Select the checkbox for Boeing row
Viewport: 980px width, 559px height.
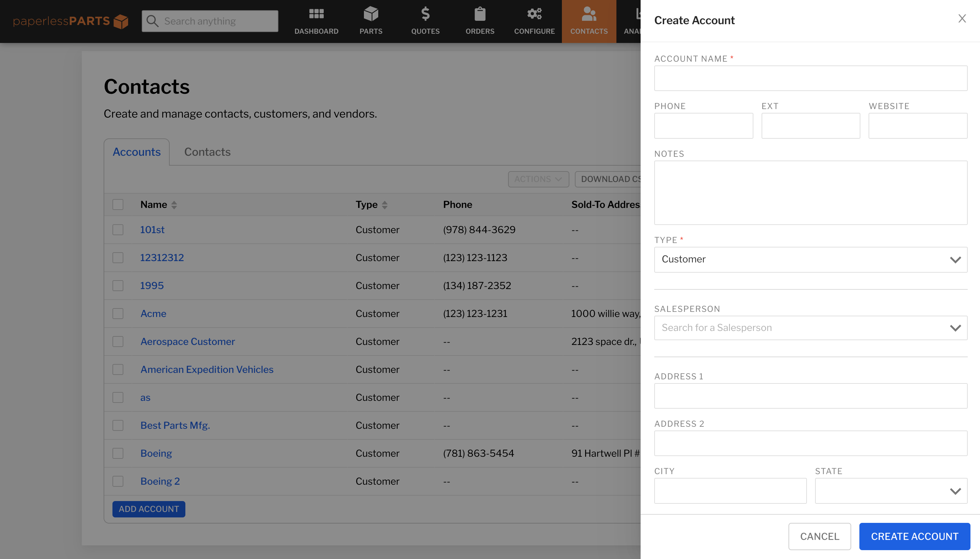[118, 453]
